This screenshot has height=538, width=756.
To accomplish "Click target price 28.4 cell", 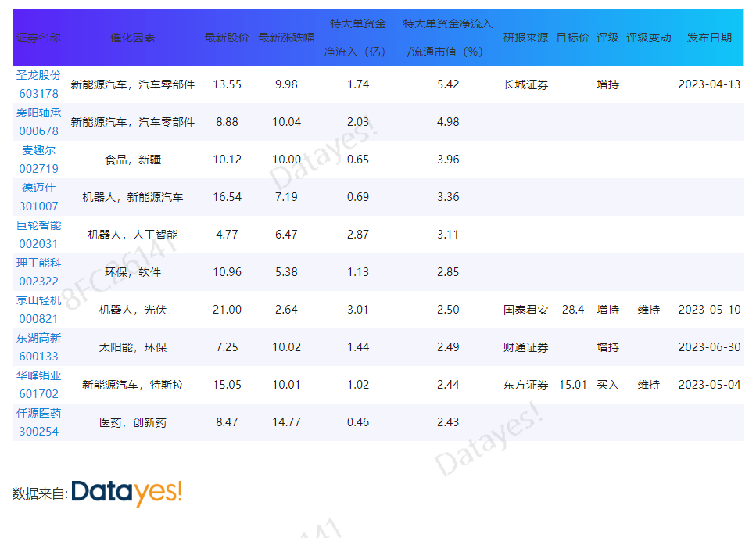I will [573, 310].
